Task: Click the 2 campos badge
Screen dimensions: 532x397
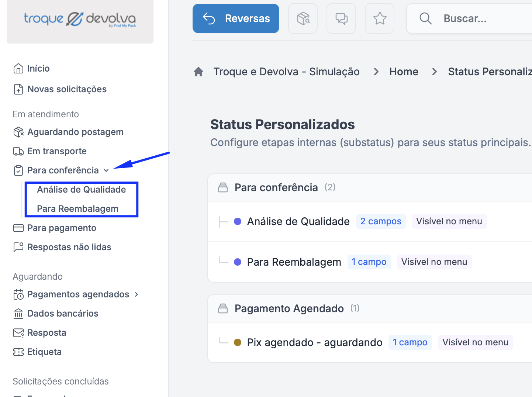Action: 380,221
